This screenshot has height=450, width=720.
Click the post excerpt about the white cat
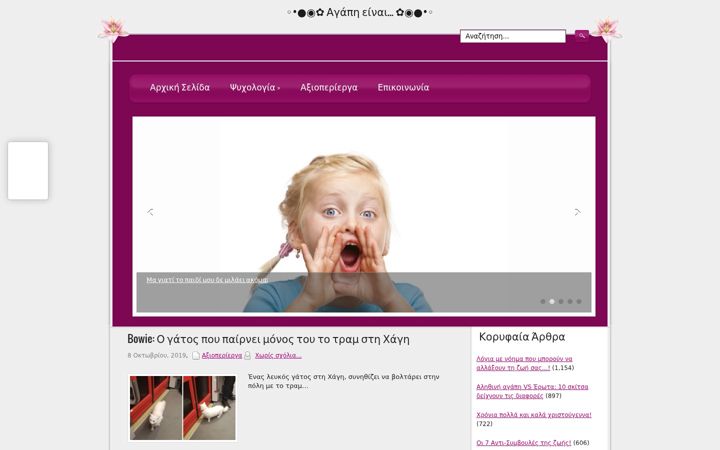click(x=343, y=381)
